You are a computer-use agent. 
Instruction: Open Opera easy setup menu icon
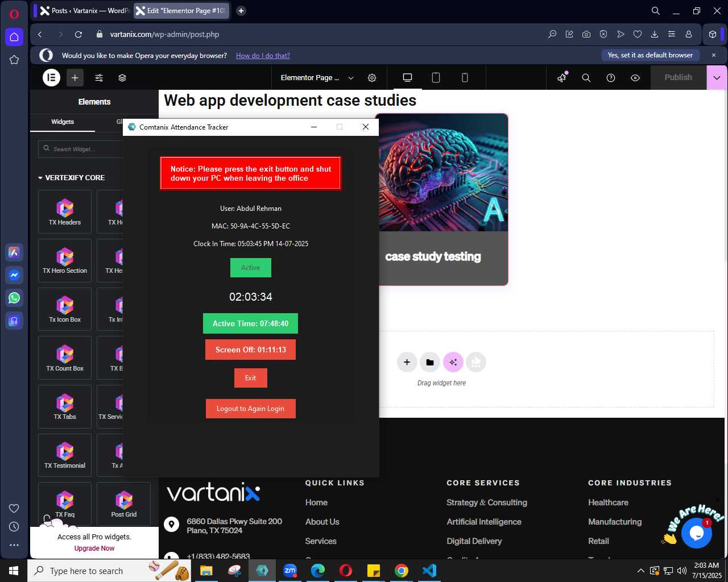672,35
